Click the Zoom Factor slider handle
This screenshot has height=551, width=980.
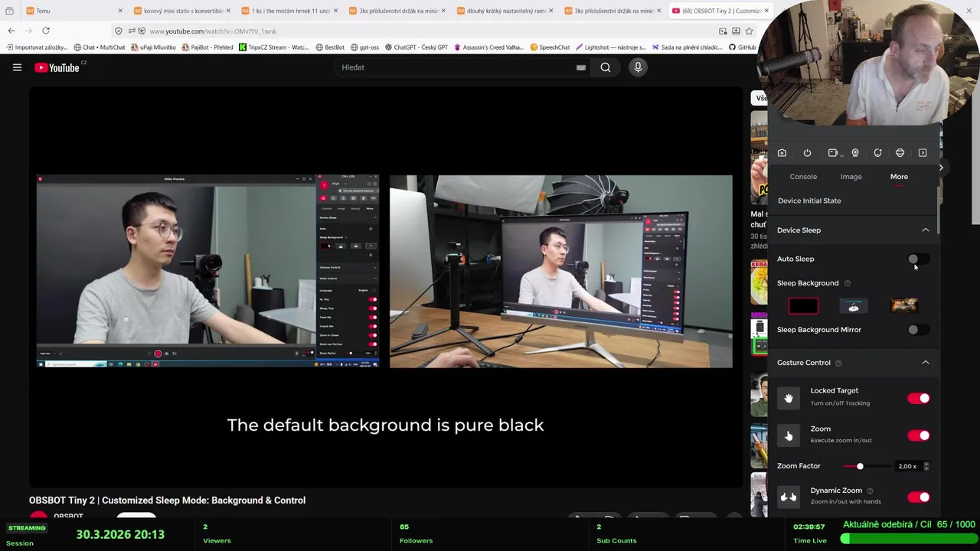click(860, 466)
